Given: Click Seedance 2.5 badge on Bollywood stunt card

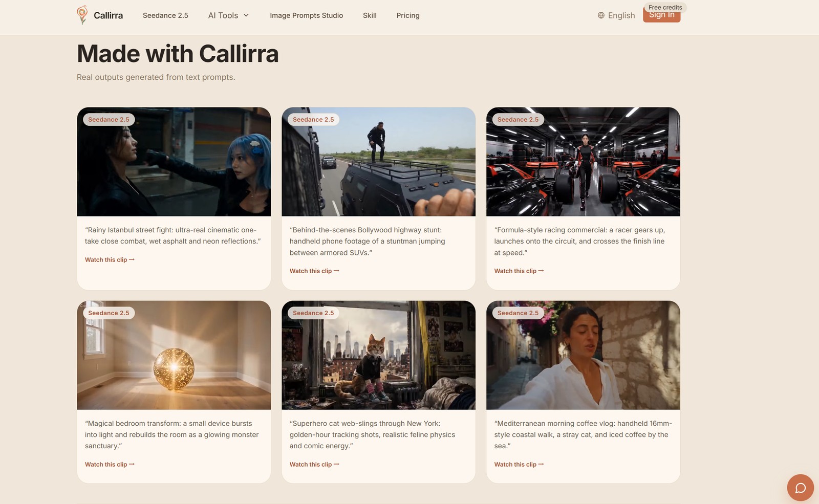Looking at the screenshot, I should click(313, 120).
